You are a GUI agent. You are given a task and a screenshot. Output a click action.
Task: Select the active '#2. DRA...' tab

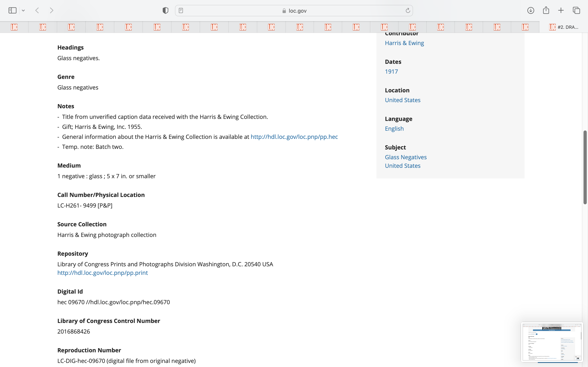coord(563,27)
